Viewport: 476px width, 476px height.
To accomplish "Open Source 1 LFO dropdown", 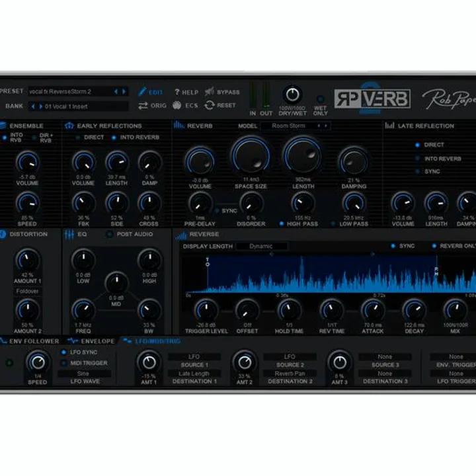I will tap(194, 356).
